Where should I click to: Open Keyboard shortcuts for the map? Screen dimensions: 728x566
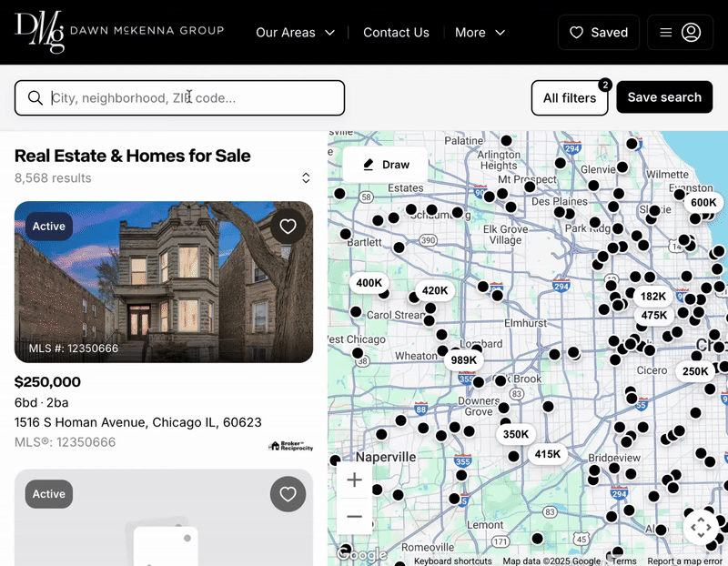pos(452,561)
